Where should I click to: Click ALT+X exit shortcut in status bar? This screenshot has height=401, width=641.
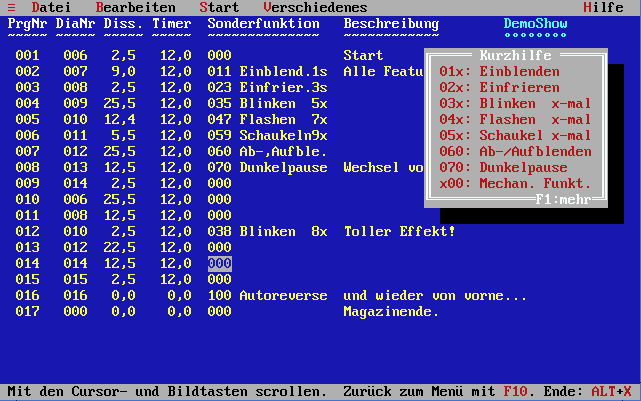[x=611, y=391]
